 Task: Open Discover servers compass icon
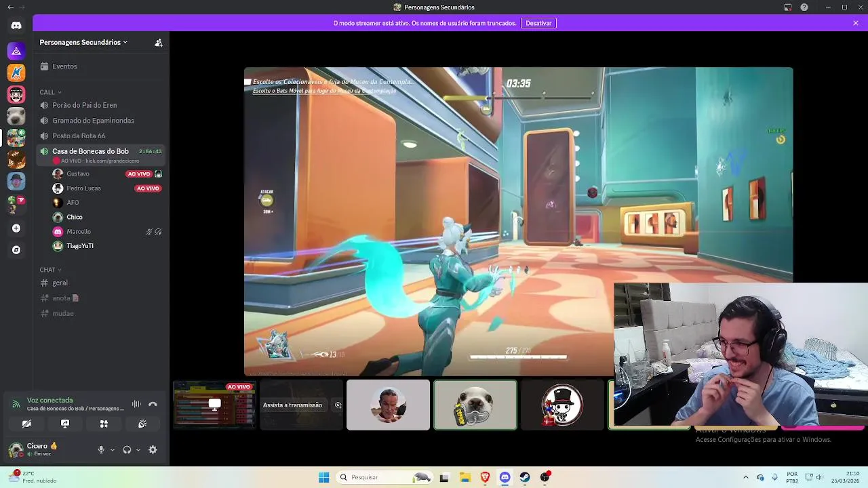pyautogui.click(x=16, y=250)
